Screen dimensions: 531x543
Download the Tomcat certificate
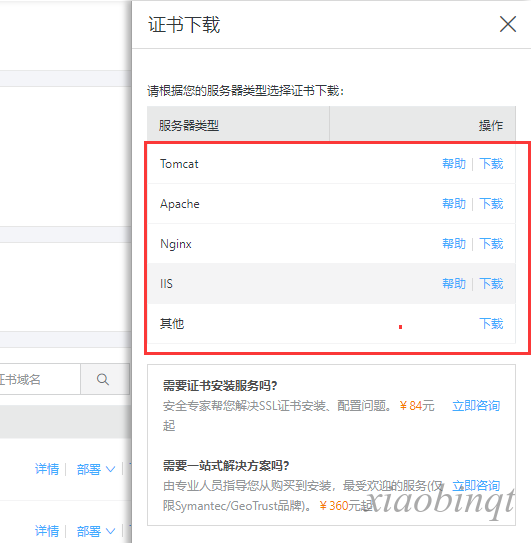tap(491, 163)
